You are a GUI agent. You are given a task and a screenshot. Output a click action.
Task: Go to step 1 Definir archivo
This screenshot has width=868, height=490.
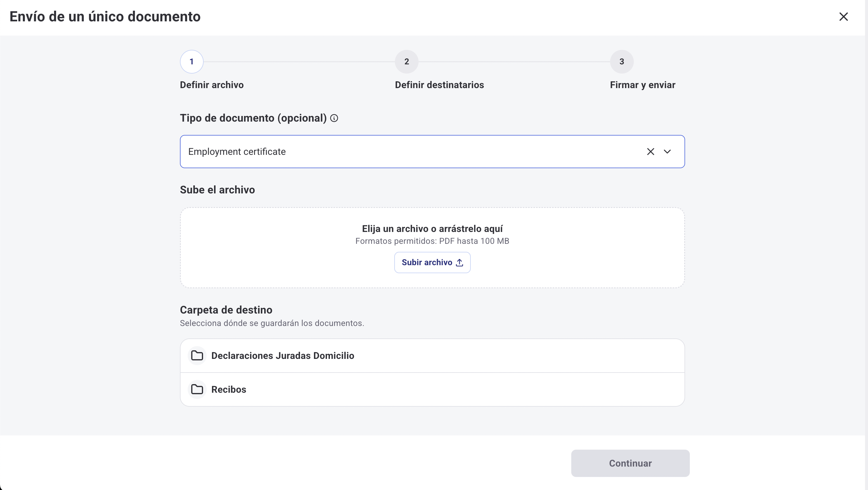click(x=192, y=62)
